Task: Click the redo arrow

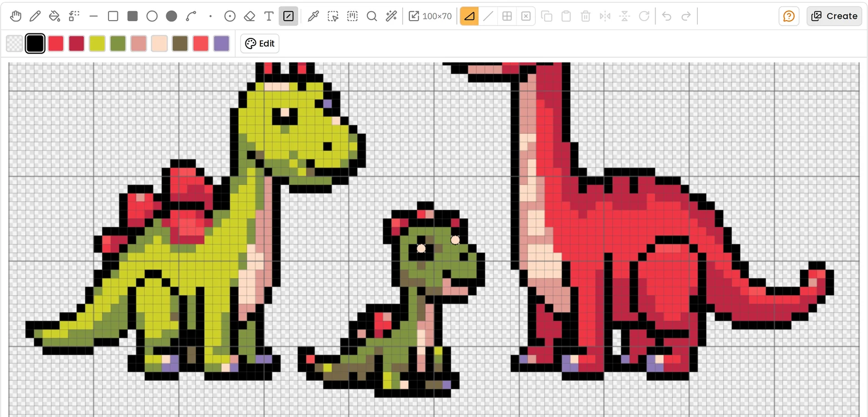Action: (x=686, y=16)
